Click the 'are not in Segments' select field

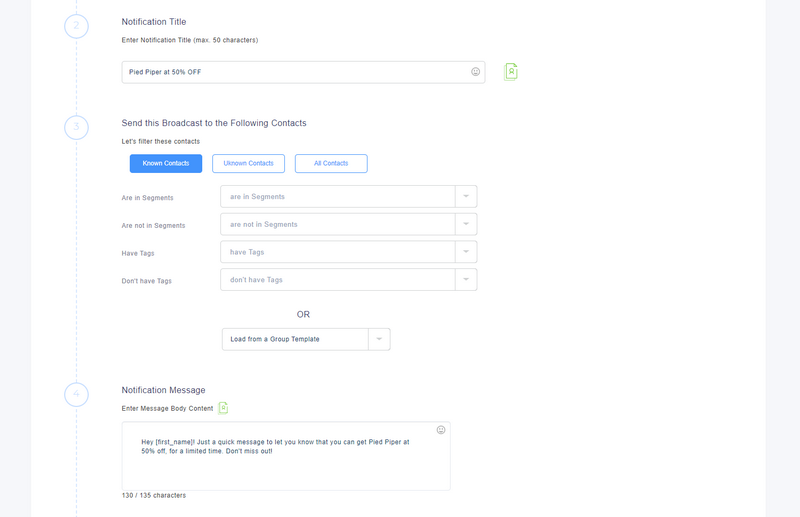pyautogui.click(x=348, y=224)
